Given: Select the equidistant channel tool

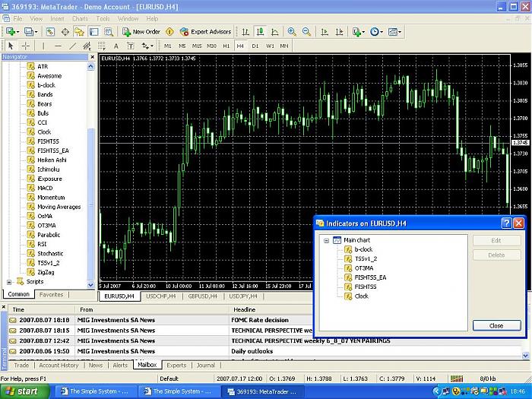Looking at the screenshot, I should (87, 46).
